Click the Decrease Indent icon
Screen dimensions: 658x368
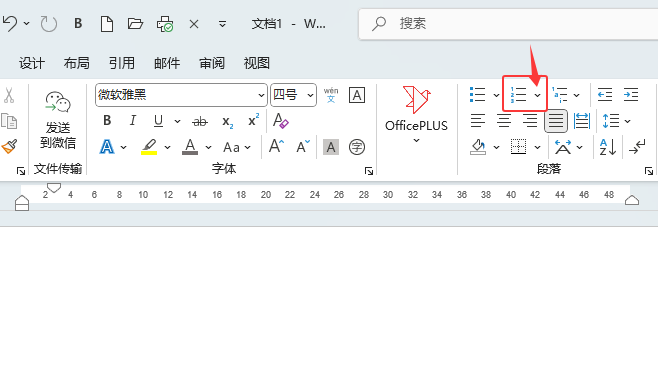[x=605, y=95]
